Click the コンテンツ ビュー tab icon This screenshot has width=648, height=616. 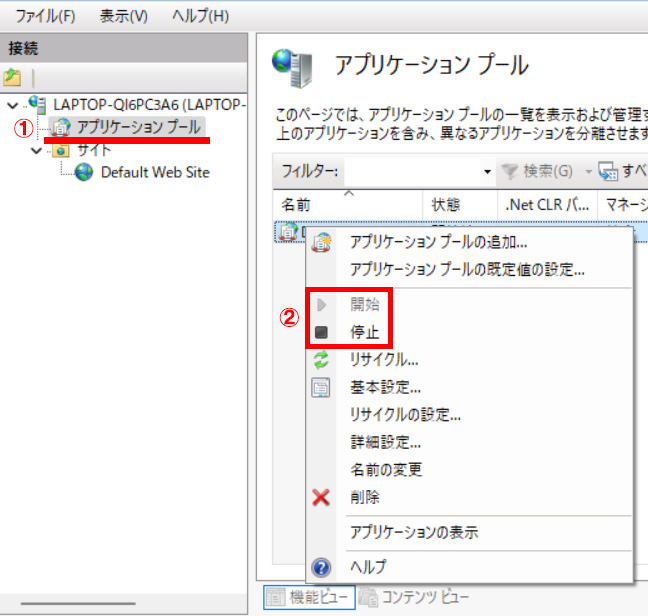[x=369, y=597]
